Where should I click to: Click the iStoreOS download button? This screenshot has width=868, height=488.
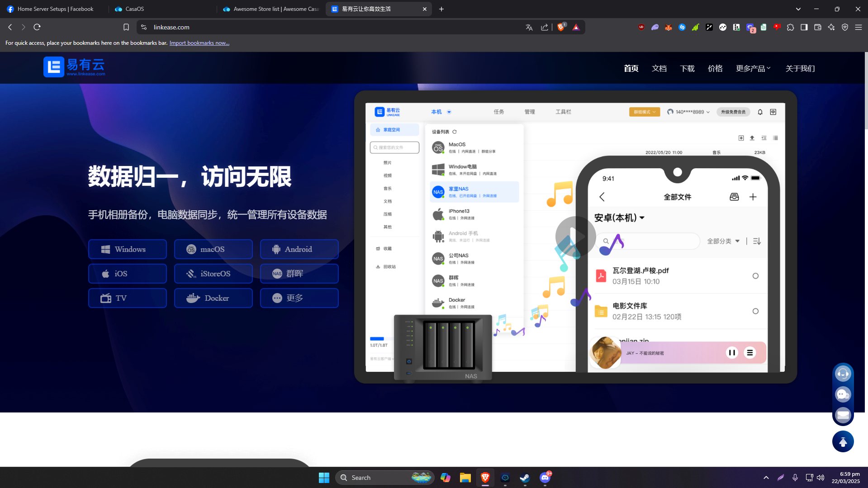213,274
